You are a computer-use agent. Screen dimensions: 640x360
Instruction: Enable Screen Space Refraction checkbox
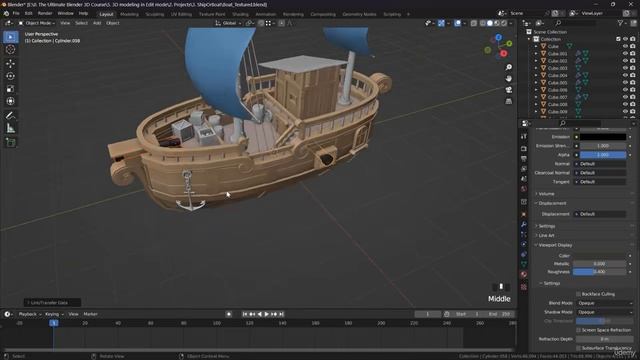click(x=578, y=330)
